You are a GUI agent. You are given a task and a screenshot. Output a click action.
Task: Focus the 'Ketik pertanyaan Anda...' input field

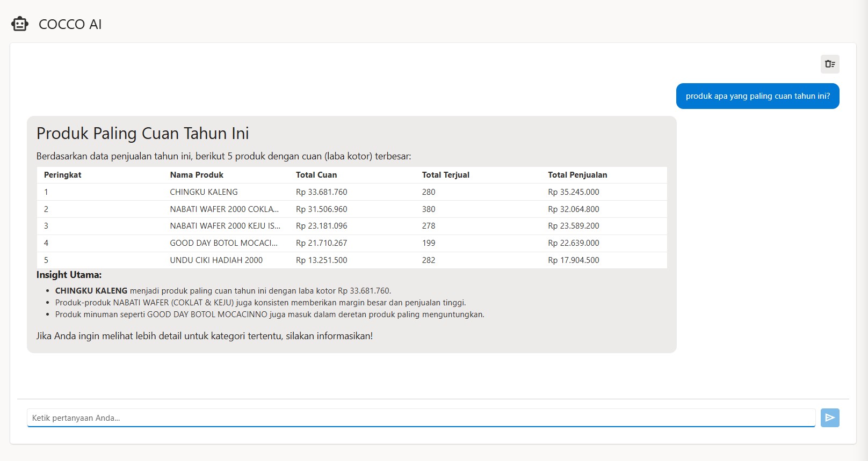pyautogui.click(x=421, y=418)
